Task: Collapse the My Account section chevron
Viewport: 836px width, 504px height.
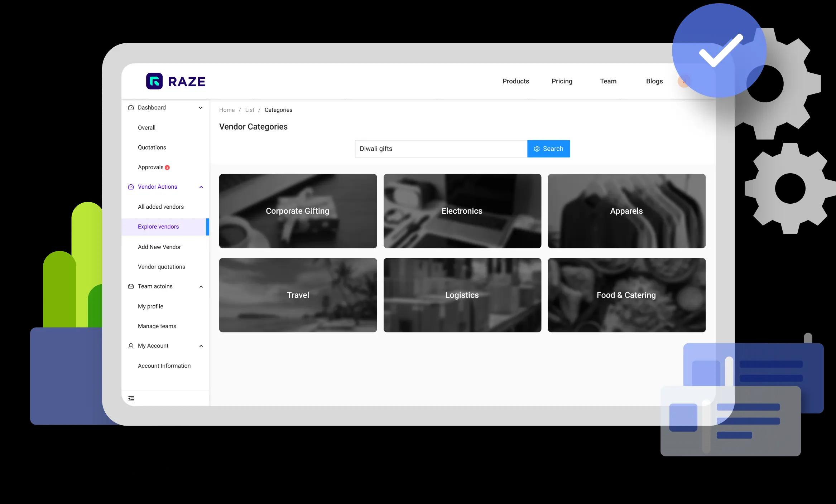Action: coord(201,346)
